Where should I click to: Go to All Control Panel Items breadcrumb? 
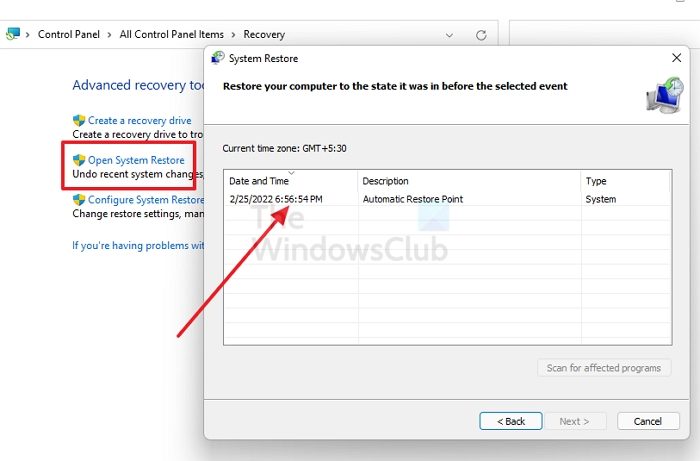tap(171, 34)
